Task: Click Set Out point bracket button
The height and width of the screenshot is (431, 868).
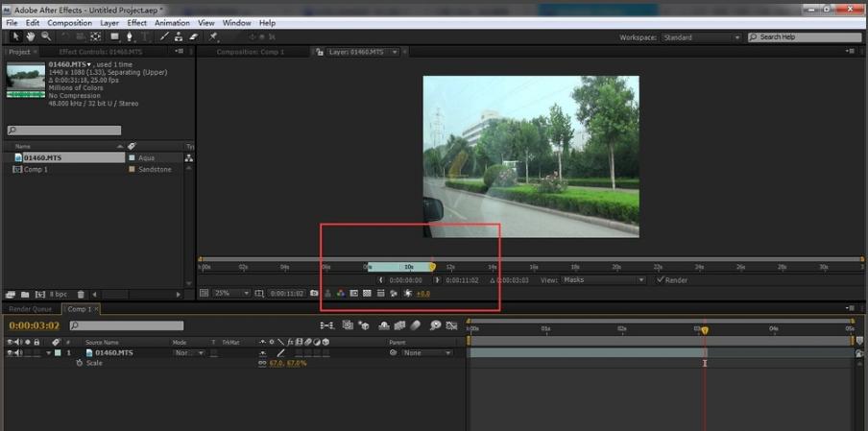Action: click(437, 280)
